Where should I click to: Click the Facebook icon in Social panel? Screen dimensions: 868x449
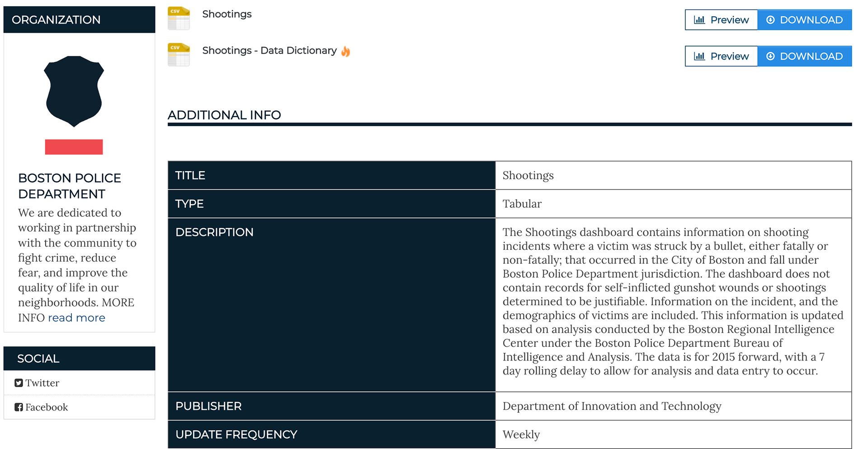[19, 407]
